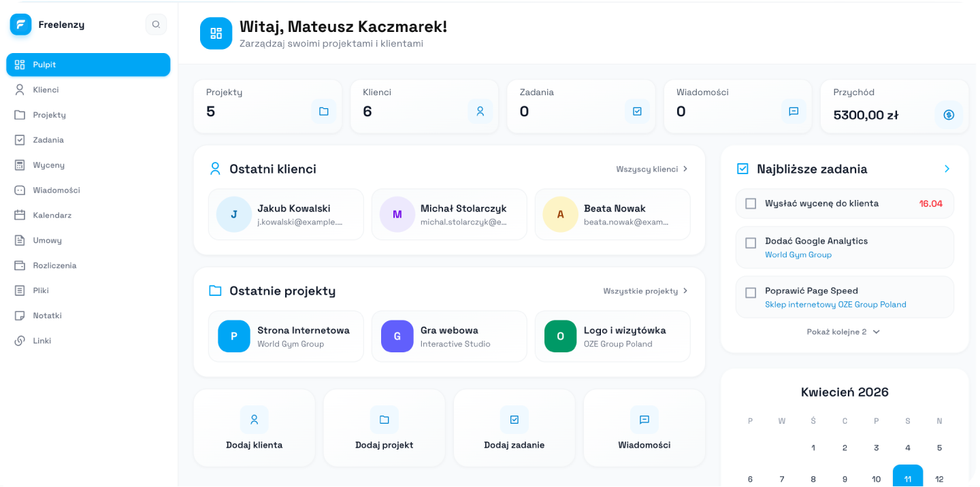980x487 pixels.
Task: Click the Freelenzy logo icon
Action: 20,24
